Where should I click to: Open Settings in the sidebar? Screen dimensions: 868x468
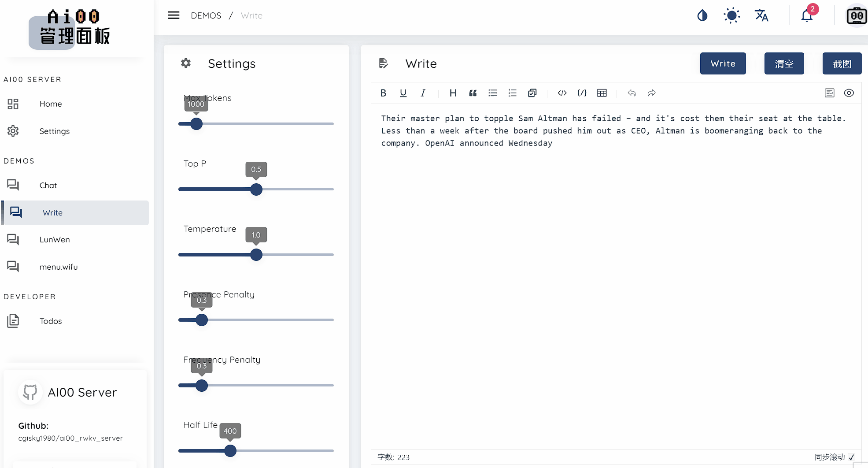(75, 131)
